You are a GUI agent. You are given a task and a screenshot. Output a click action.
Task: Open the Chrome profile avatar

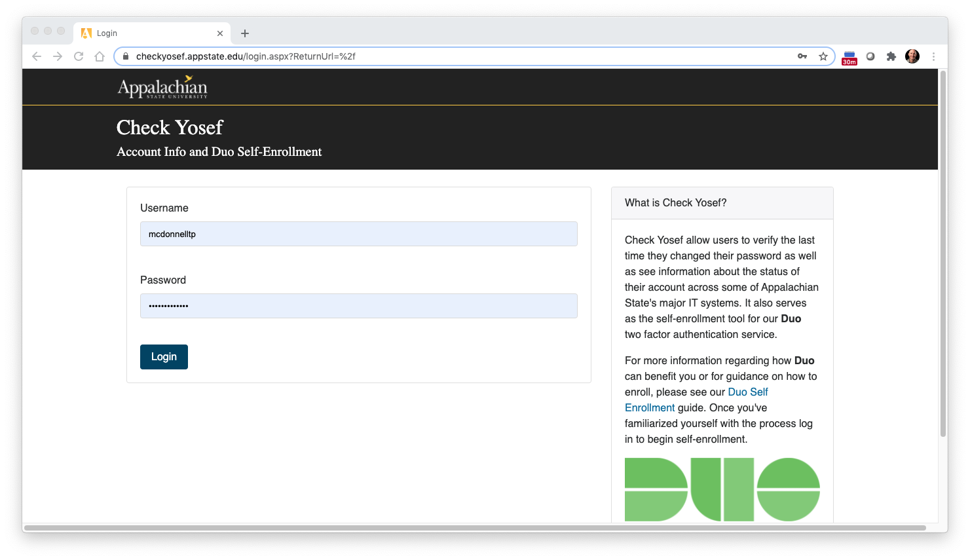(x=912, y=56)
